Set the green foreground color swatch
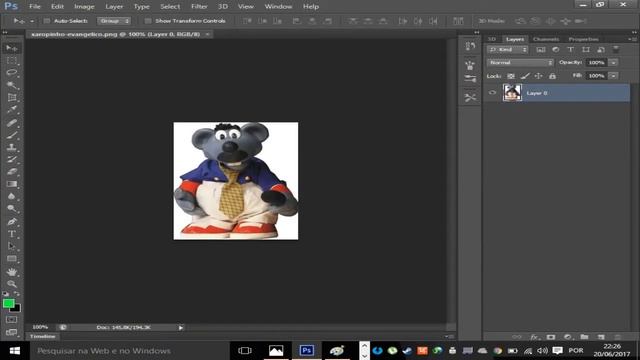Screen dimensions: 640x360 coord(8,303)
